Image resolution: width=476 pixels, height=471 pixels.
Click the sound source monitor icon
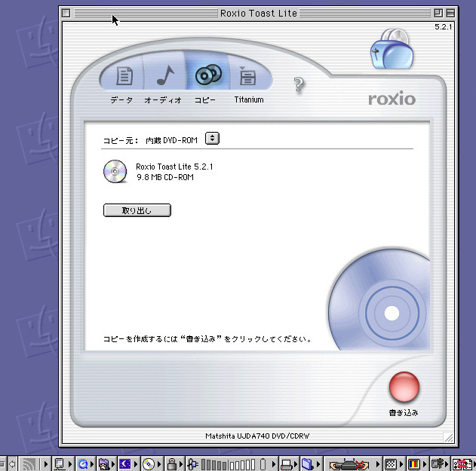click(437, 464)
